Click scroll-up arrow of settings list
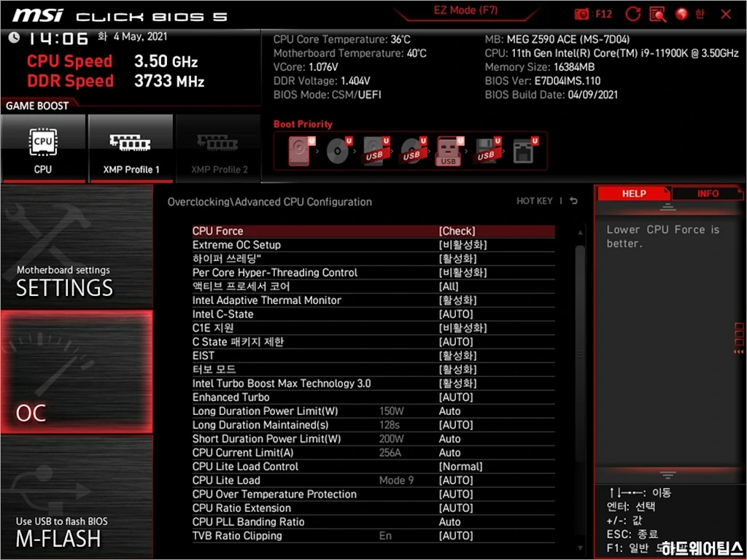 (580, 233)
